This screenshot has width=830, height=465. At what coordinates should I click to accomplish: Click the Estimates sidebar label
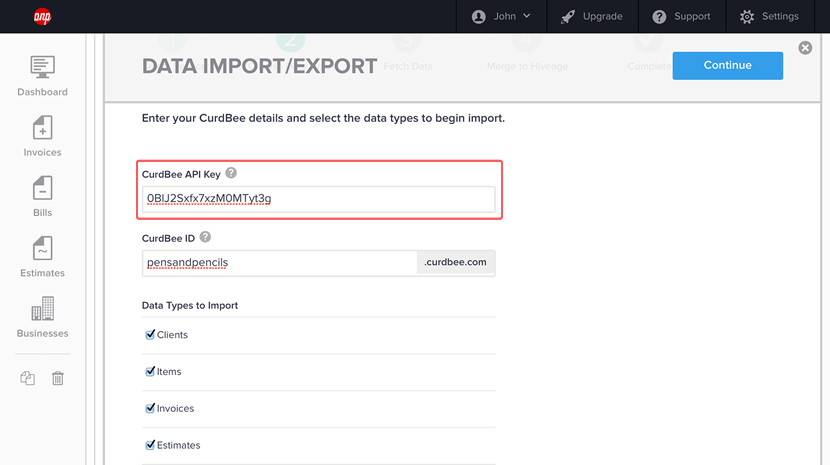(x=42, y=273)
